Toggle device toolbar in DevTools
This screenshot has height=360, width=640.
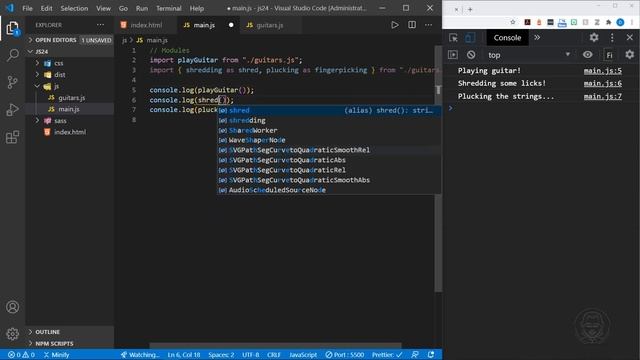(x=470, y=38)
